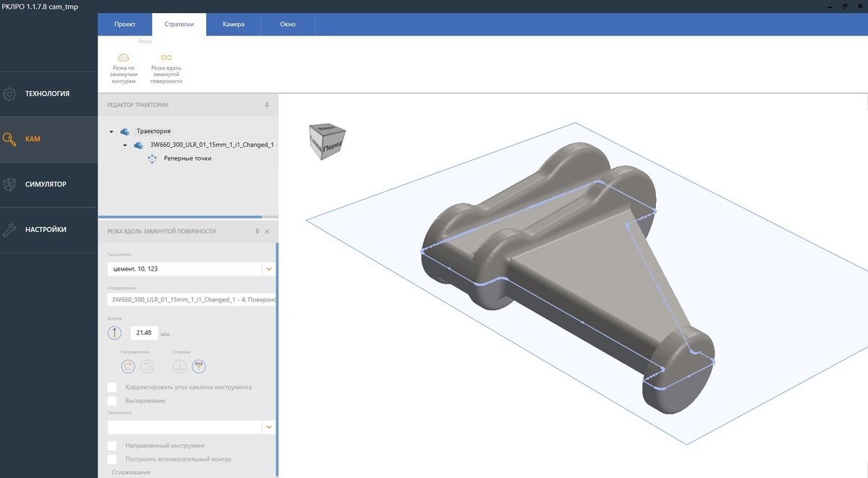This screenshot has width=868, height=478.
Task: Select the Стратегии tab
Action: point(179,24)
